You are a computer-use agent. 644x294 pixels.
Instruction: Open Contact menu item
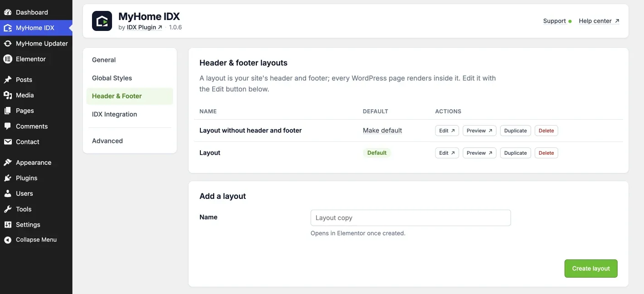pos(36,142)
